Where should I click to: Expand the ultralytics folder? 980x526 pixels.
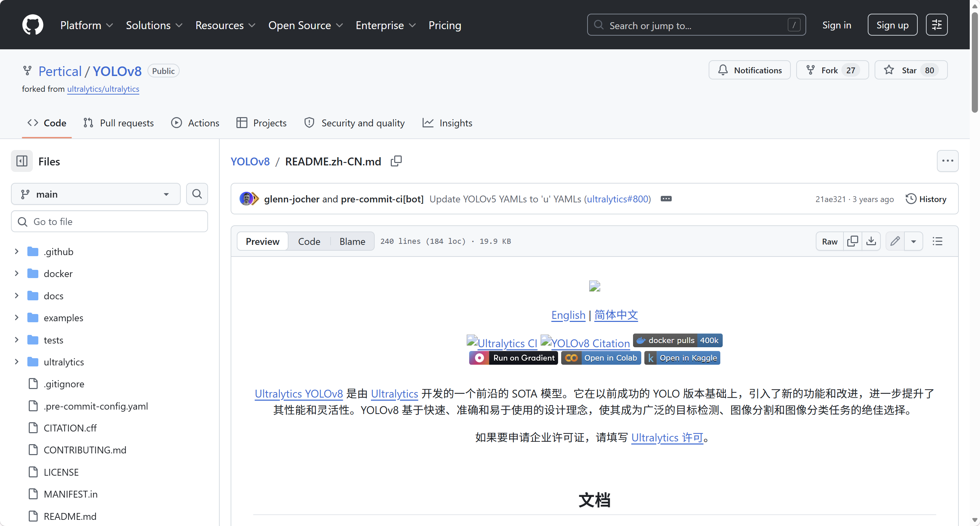(16, 362)
